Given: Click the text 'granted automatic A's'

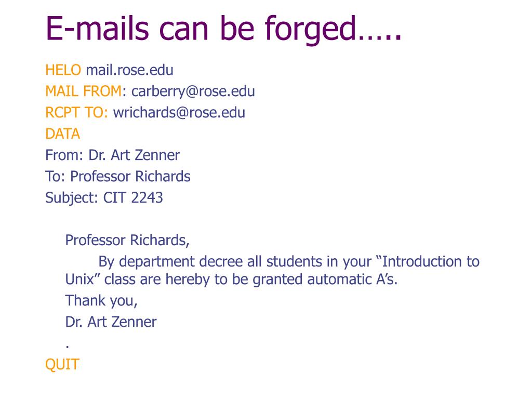Looking at the screenshot, I should pyautogui.click(x=325, y=280).
